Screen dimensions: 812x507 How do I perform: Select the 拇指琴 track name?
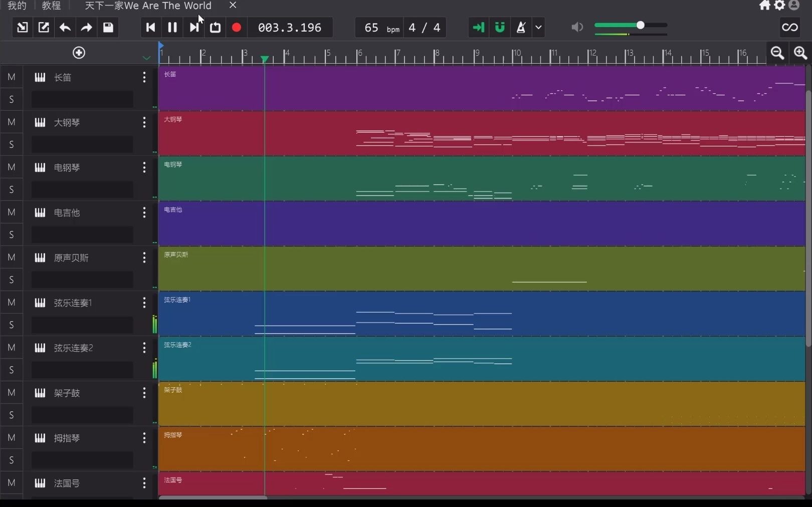(x=67, y=438)
